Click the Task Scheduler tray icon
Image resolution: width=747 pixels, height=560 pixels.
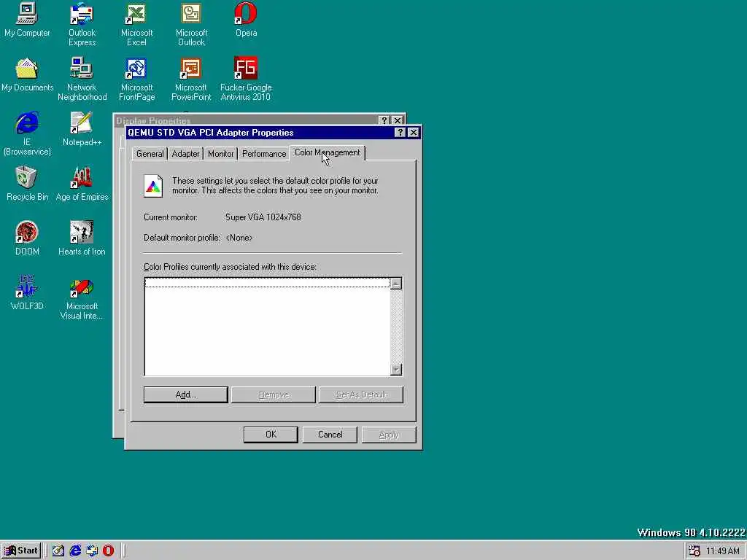tap(694, 551)
